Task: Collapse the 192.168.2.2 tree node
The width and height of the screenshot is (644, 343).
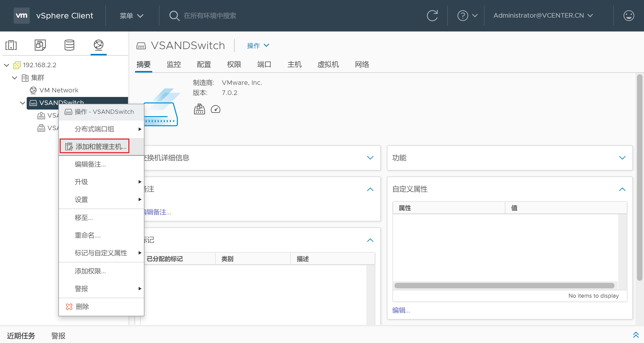Action: (x=7, y=65)
